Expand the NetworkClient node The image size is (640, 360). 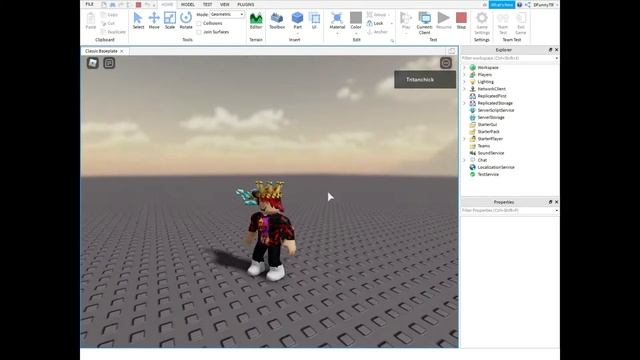[464, 89]
